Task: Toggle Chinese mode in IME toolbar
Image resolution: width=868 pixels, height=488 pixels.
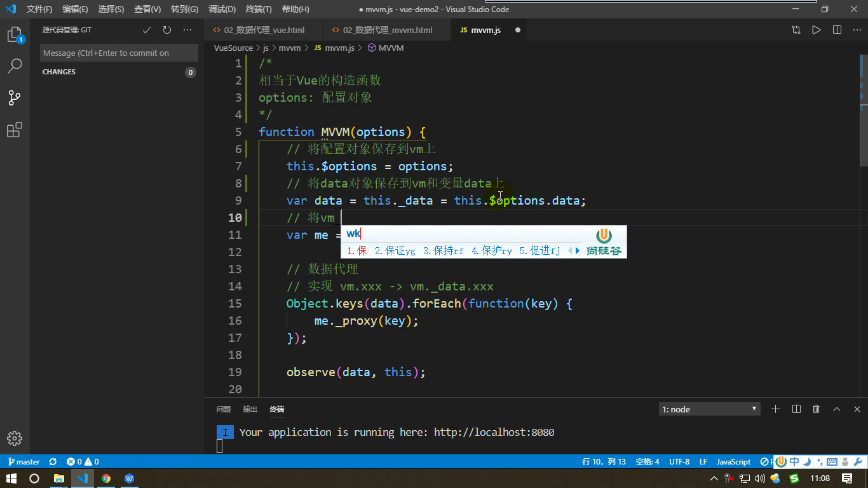Action: 794,462
